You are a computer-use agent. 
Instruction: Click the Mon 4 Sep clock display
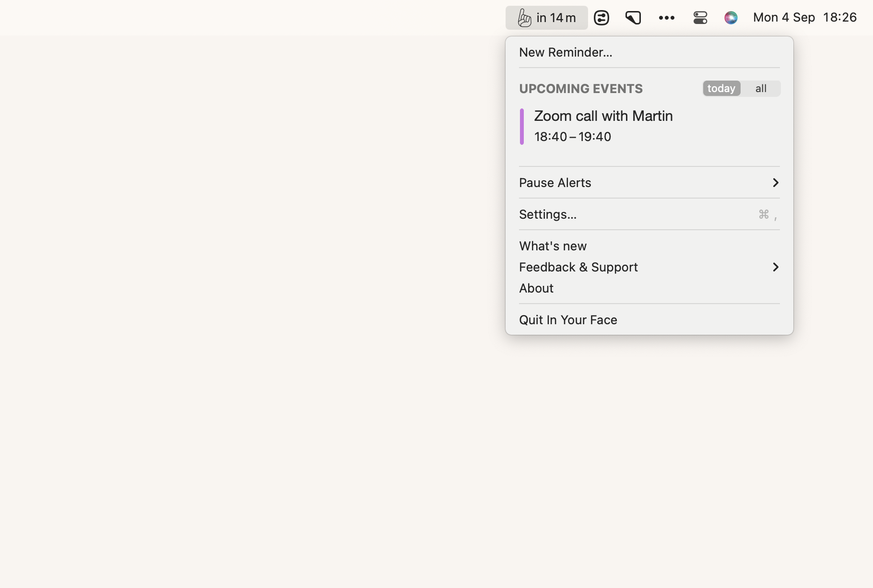click(783, 17)
